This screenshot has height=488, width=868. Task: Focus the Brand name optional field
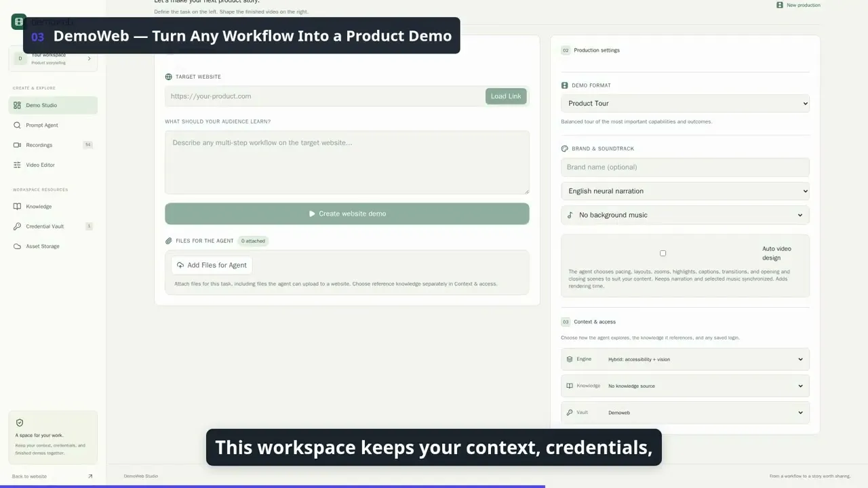[685, 167]
